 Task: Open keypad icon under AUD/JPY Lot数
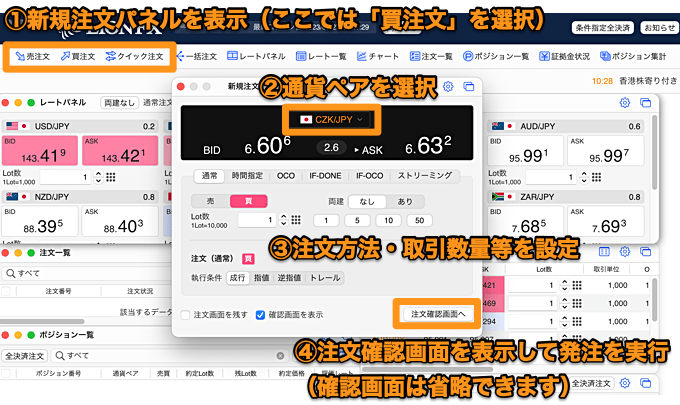click(597, 177)
